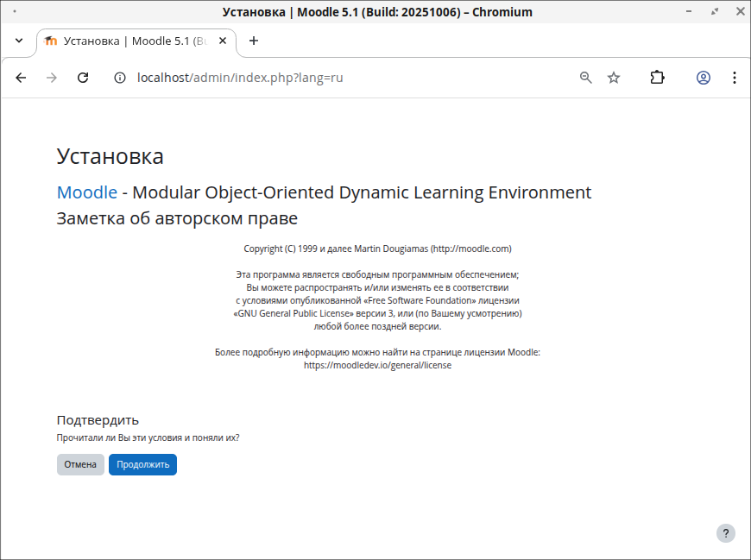Open the question mark help button
The image size is (751, 560).
click(726, 533)
